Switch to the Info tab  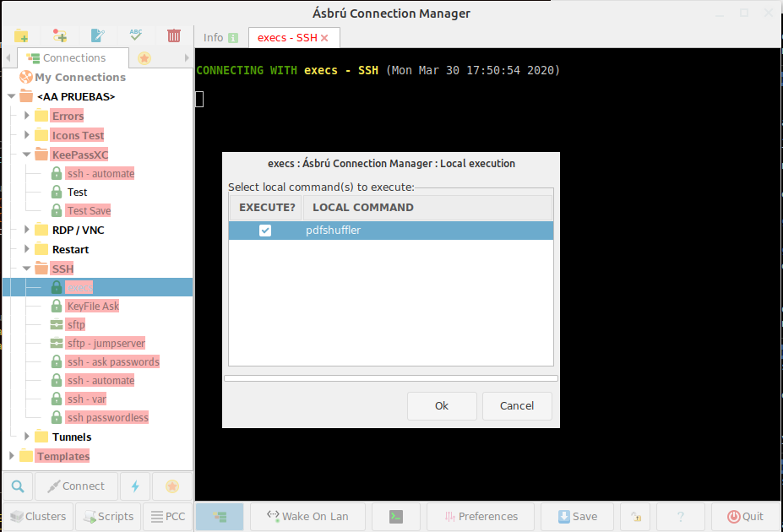220,38
